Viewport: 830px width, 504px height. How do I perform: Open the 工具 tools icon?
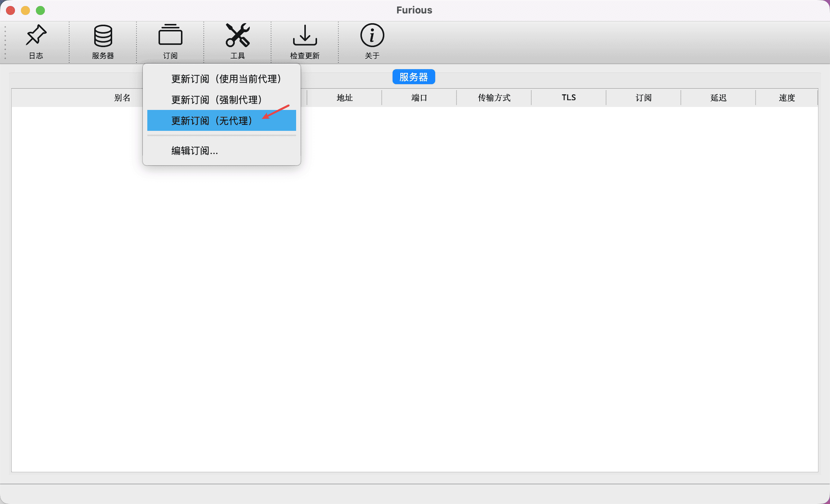pyautogui.click(x=237, y=36)
